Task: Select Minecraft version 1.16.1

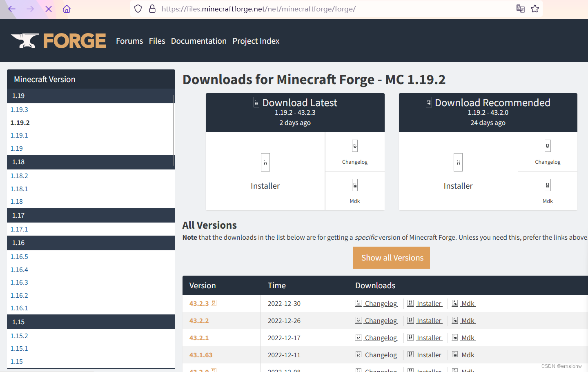Action: (19, 308)
